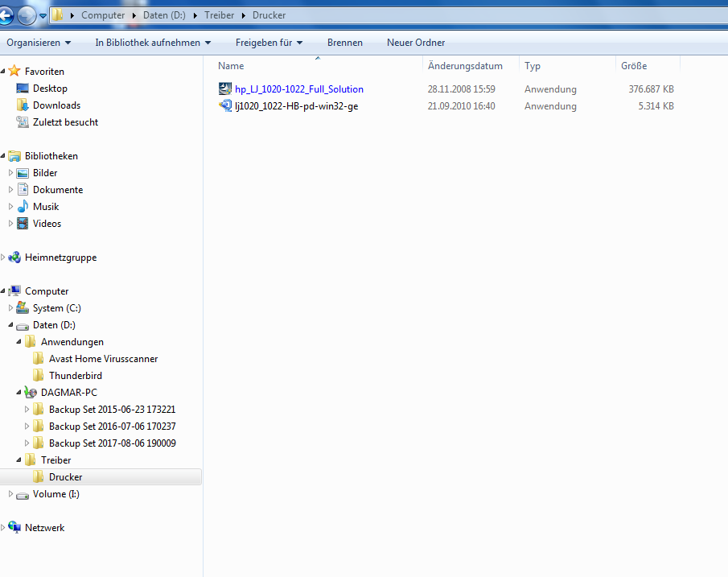
Task: Click the Back navigation arrow button
Action: tap(5, 15)
